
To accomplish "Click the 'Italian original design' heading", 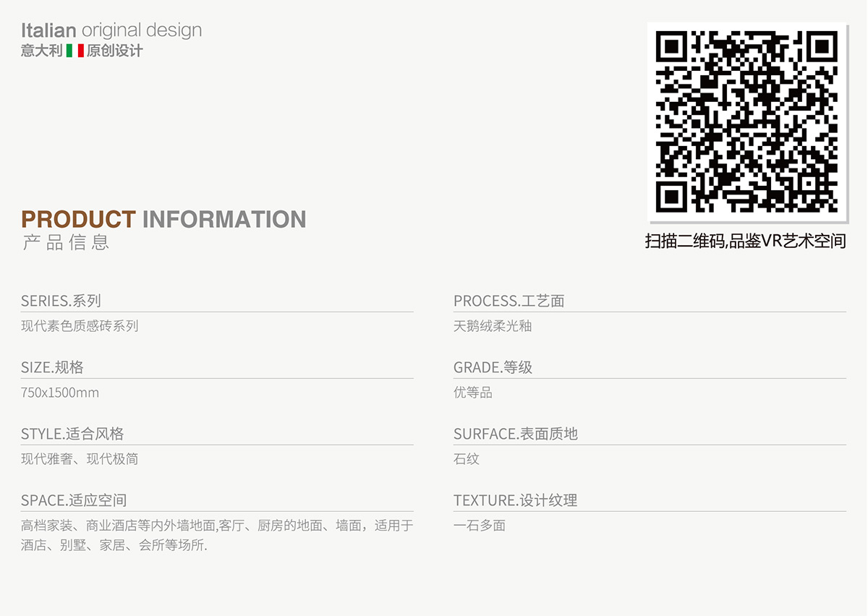I will click(111, 30).
